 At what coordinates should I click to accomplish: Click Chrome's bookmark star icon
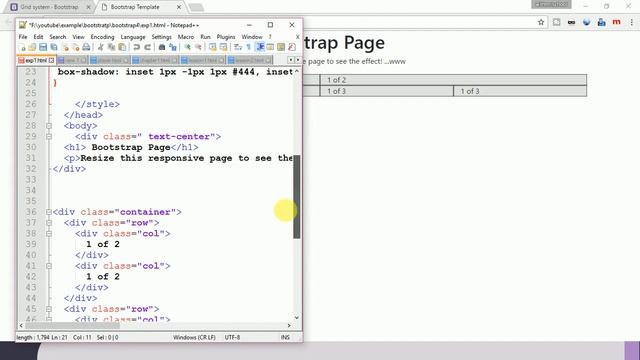point(541,22)
